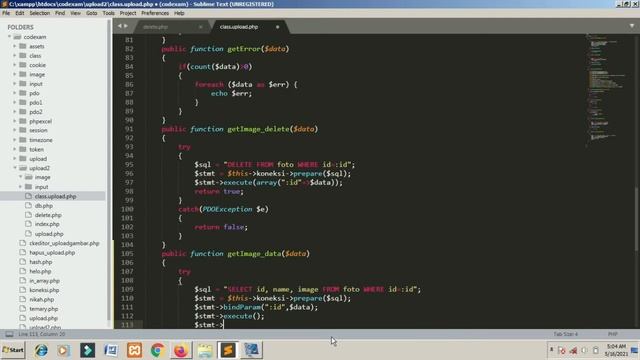Open index.php in the sidebar

[47, 224]
